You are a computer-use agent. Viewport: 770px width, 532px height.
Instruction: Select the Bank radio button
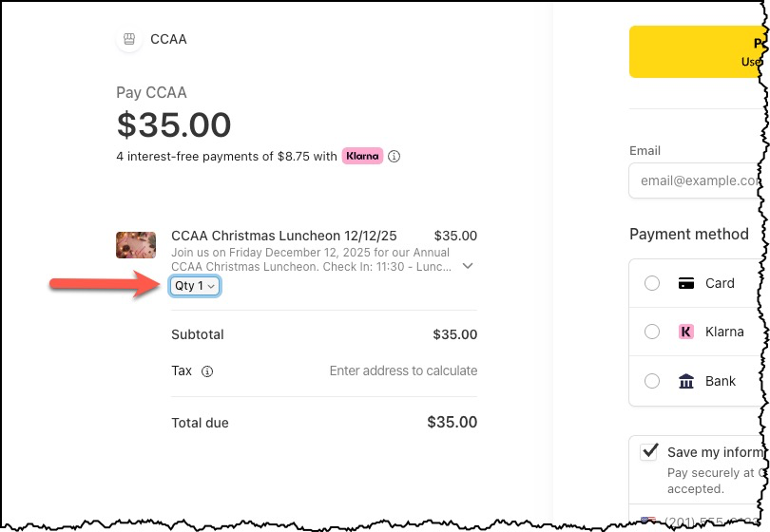[x=652, y=382]
